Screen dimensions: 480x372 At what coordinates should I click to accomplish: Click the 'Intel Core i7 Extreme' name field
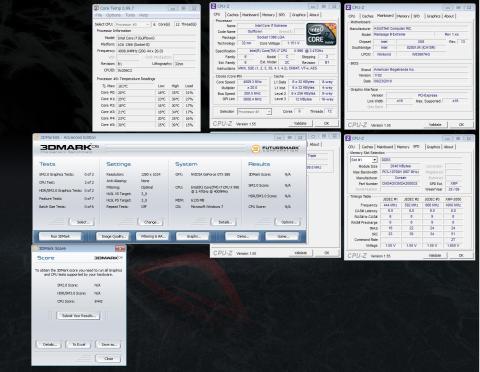(x=271, y=25)
